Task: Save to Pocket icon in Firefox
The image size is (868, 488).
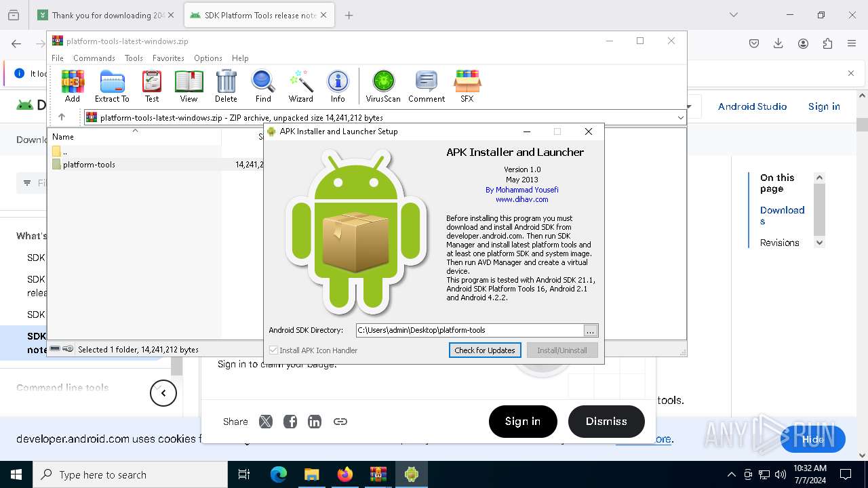Action: [x=754, y=43]
